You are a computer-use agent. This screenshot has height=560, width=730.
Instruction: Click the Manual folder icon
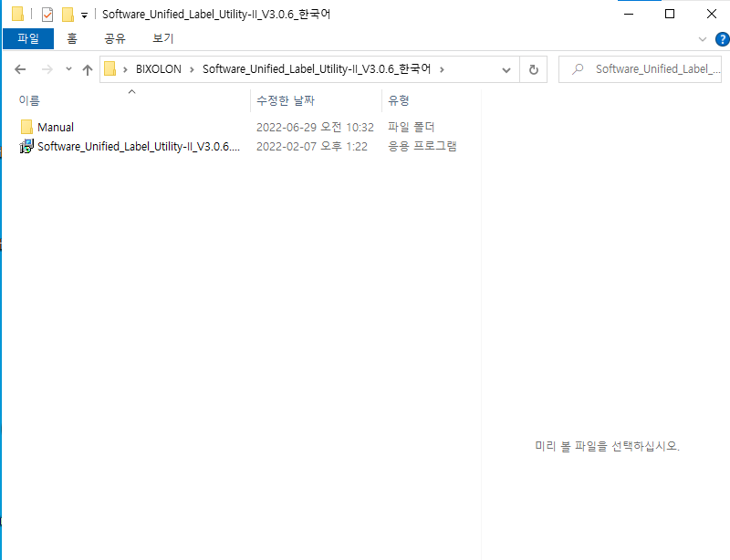26,127
